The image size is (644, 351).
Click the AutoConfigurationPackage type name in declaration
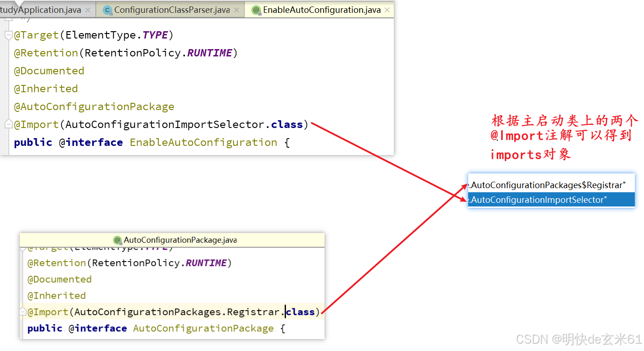click(203, 329)
